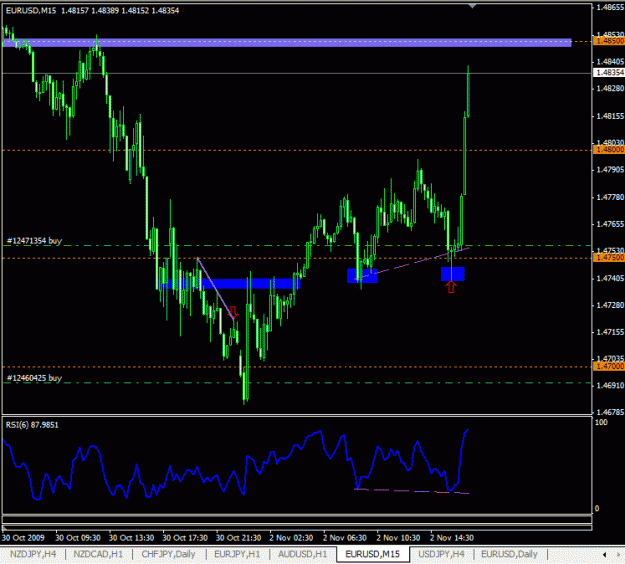This screenshot has width=625, height=564.
Task: Click the 1.46785 bottom price scale value
Action: point(610,412)
